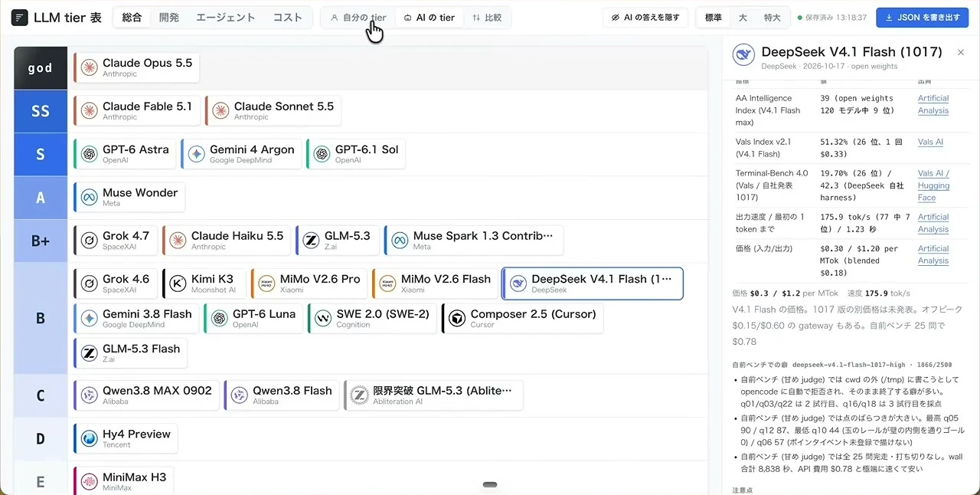Click the MiniMax H3 icon
This screenshot has height=495, width=980.
(x=90, y=482)
